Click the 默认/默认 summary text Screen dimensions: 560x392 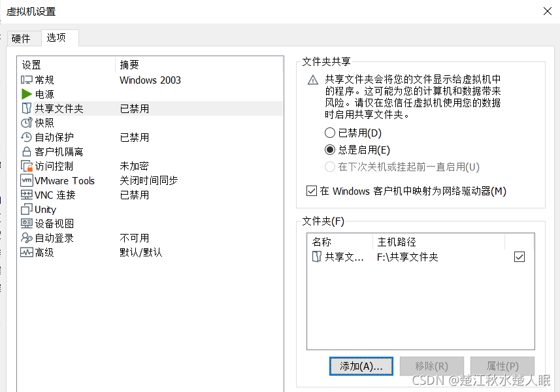click(141, 252)
